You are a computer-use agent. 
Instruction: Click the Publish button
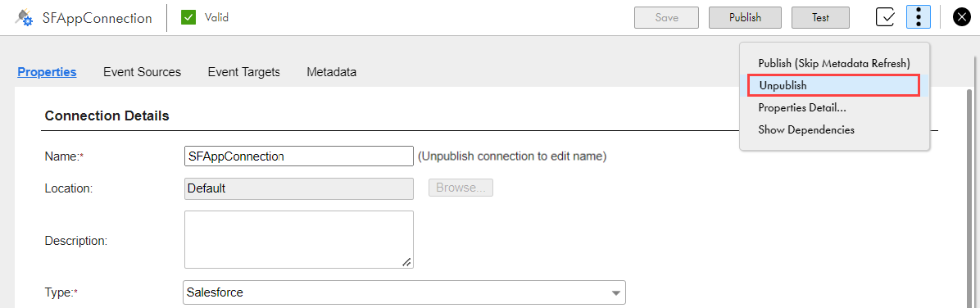point(745,17)
